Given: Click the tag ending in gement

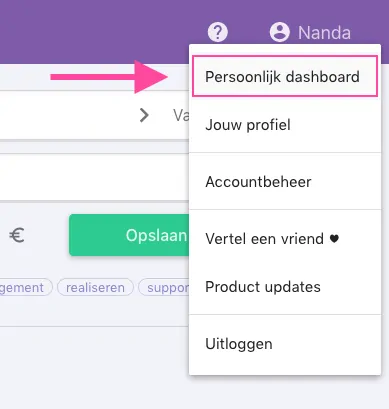Looking at the screenshot, I should [x=26, y=287].
